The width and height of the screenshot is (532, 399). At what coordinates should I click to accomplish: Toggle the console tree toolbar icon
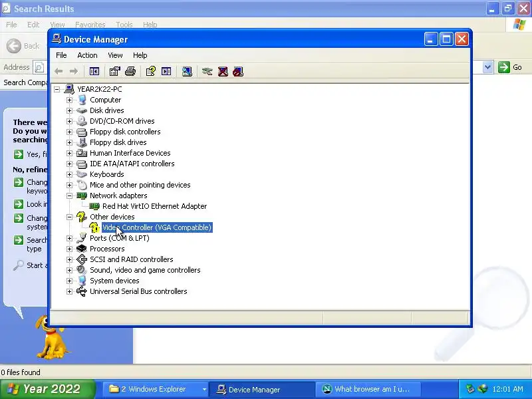(x=94, y=71)
